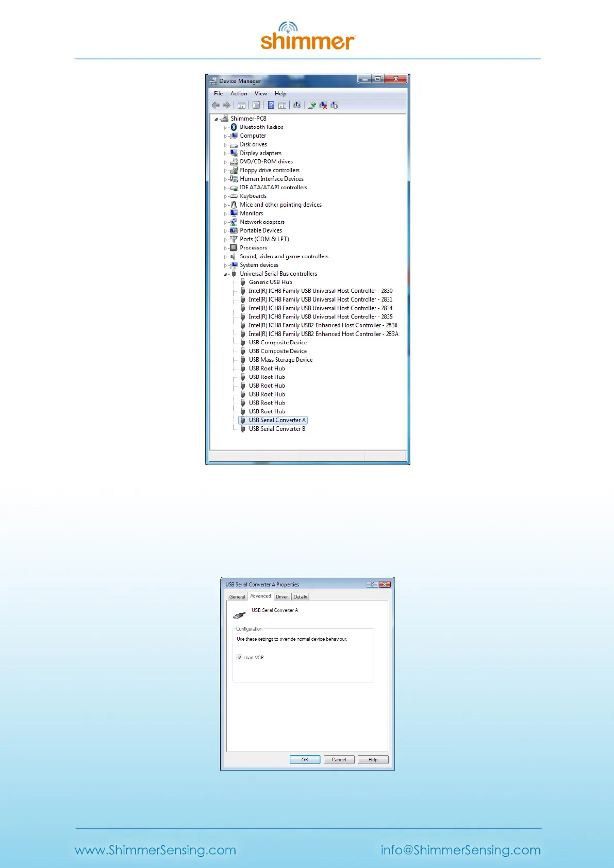
Task: Select IDE ATA/ATAPI controllers row
Action: 273,187
